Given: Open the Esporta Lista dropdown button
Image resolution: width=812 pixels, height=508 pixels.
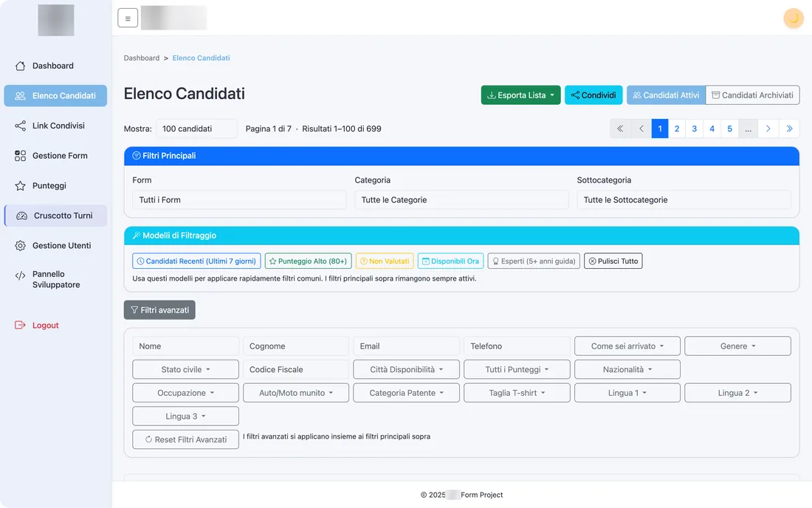Looking at the screenshot, I should tap(520, 95).
